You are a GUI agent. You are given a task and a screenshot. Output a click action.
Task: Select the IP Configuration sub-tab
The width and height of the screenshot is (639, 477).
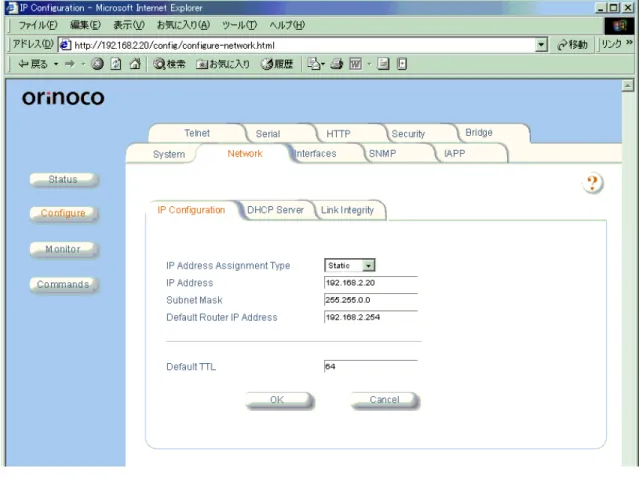pyautogui.click(x=191, y=210)
